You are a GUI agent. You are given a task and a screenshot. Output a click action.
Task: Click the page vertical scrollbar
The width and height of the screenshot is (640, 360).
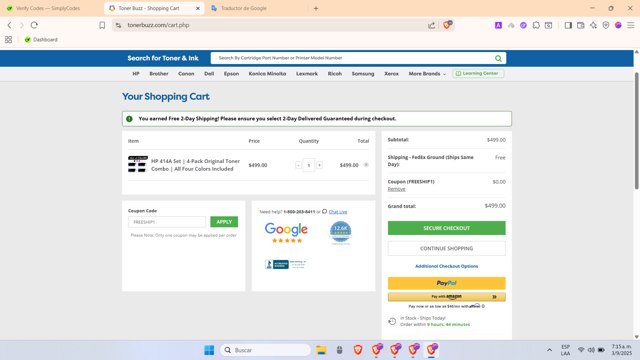click(636, 131)
